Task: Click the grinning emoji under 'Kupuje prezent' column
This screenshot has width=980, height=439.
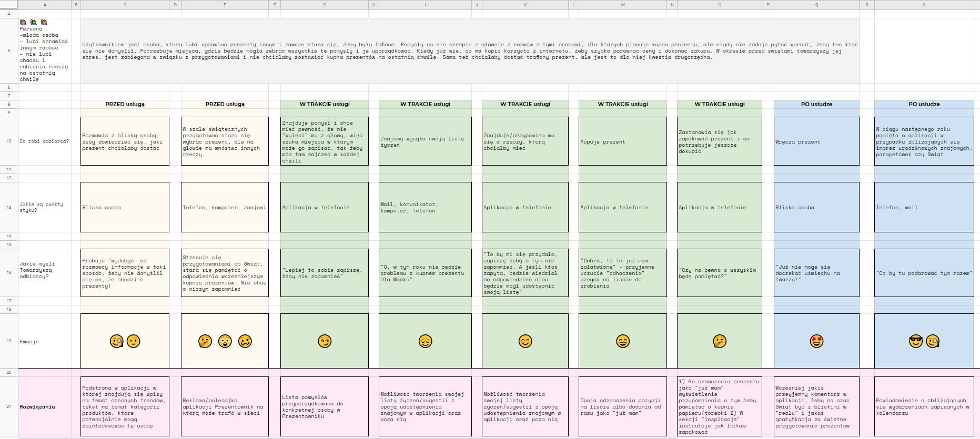Action: 623,341
